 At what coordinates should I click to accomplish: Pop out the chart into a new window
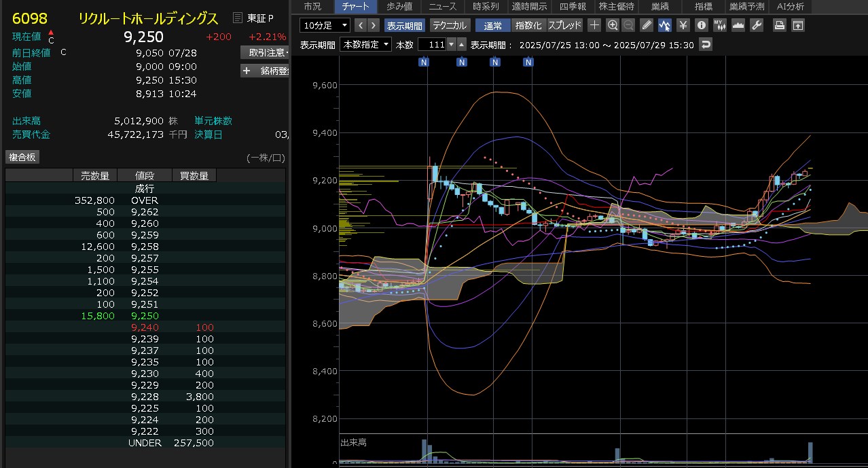tap(798, 25)
